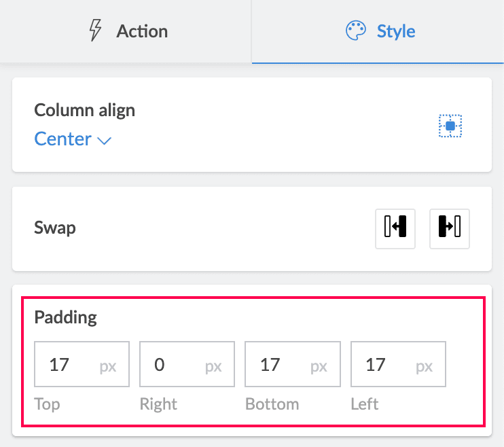Viewport: 504px width, 447px height.
Task: Click the Right label under padding
Action: pos(158,404)
